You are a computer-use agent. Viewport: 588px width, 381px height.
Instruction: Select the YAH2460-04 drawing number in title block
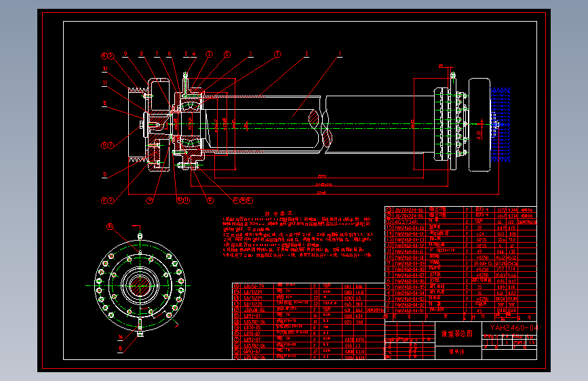point(513,327)
